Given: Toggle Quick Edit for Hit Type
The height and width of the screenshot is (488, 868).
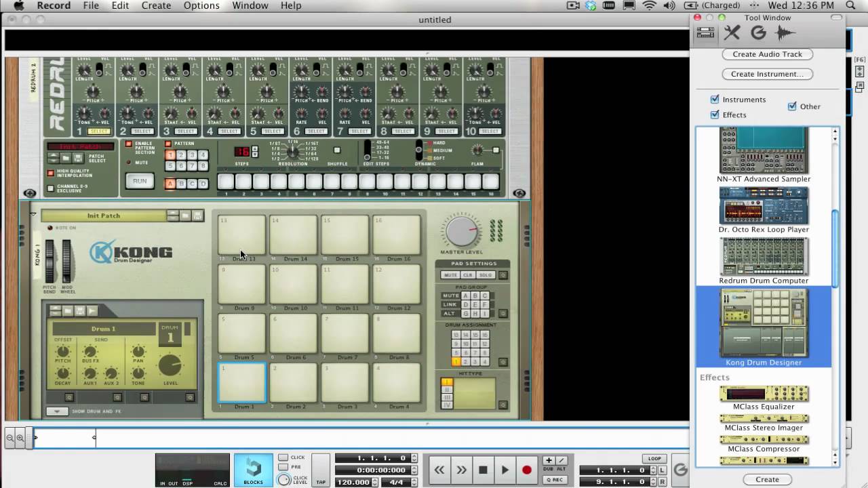Looking at the screenshot, I should coord(502,405).
